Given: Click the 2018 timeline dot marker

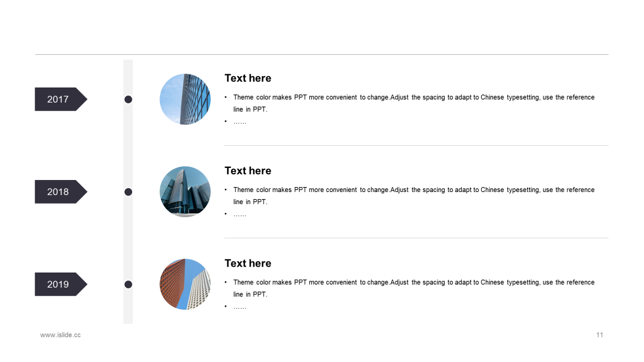Looking at the screenshot, I should [128, 192].
